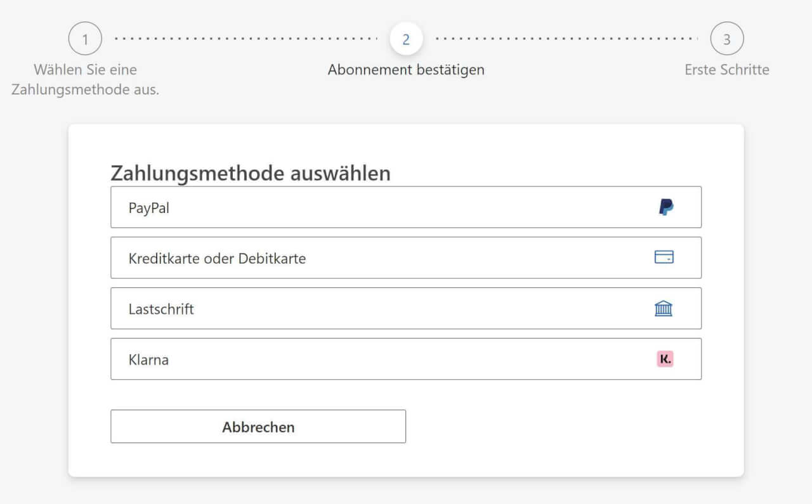Click the bank building icon for Lastschrift
Viewport: 812px width, 504px height.
pyautogui.click(x=664, y=309)
